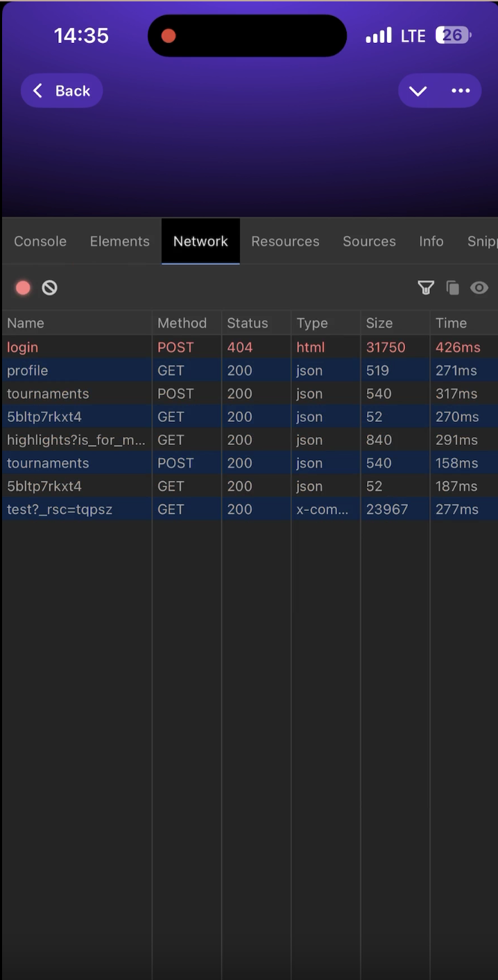Switch to the Elements tab
This screenshot has height=980, width=498.
(119, 241)
